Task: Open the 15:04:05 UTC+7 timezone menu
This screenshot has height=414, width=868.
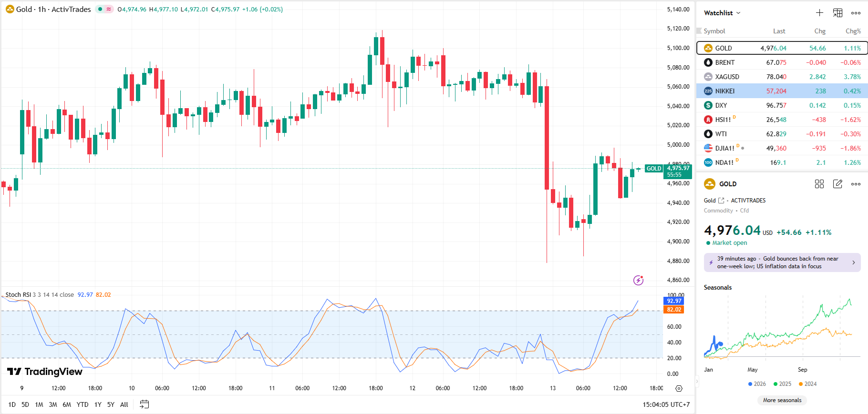Action: (x=666, y=404)
